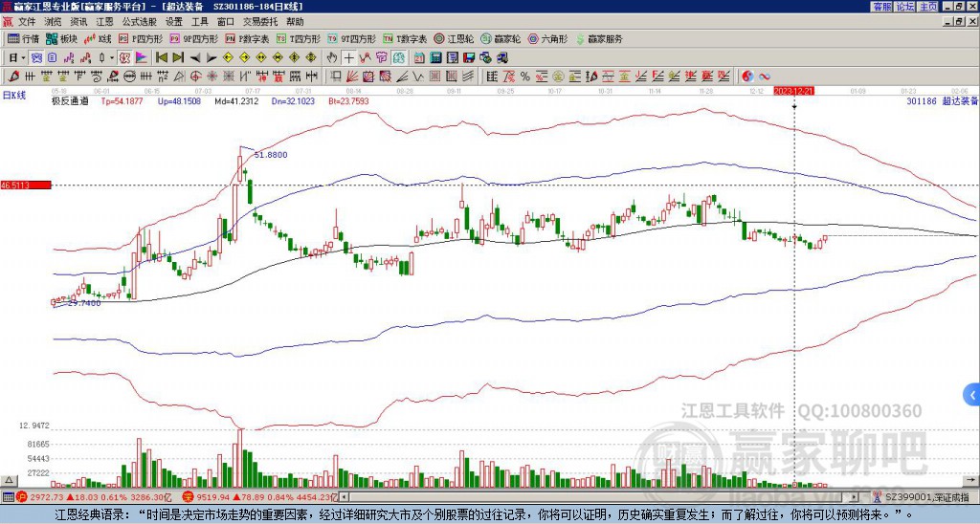Click the 301186 超达装备 stock name
This screenshot has width=980, height=524.
[942, 100]
